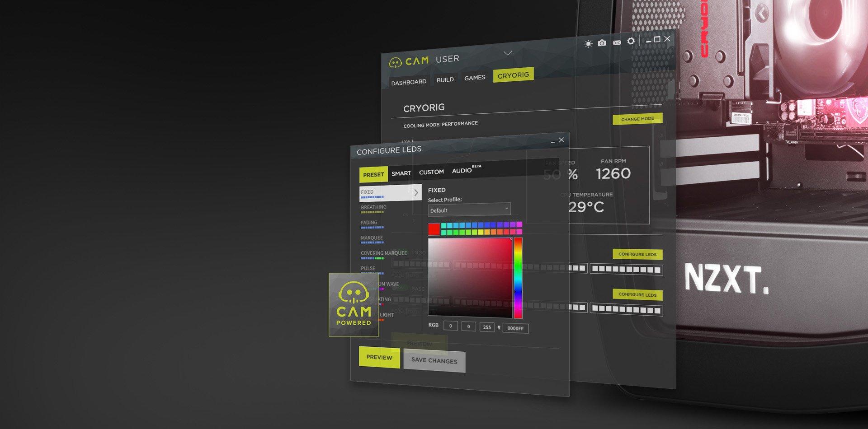Open the settings gear in CAM window

631,41
